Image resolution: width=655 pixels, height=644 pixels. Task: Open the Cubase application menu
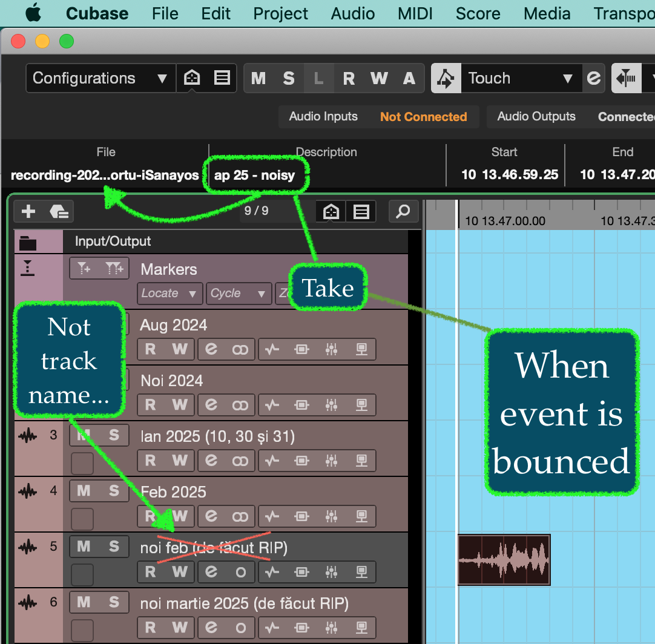click(x=97, y=13)
